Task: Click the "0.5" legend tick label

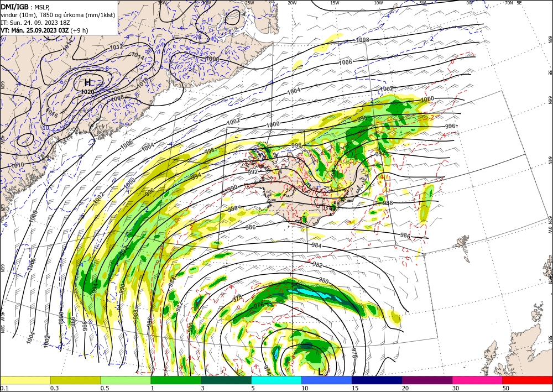Action: coord(105,388)
